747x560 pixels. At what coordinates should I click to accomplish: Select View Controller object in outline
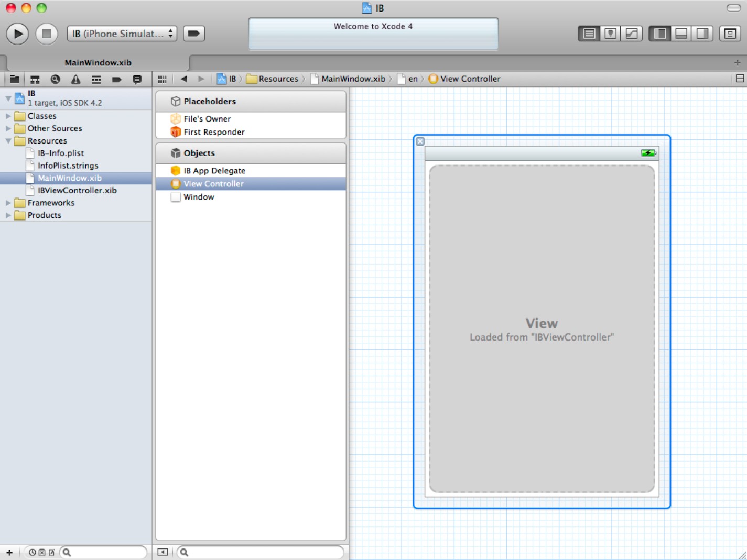click(x=251, y=184)
